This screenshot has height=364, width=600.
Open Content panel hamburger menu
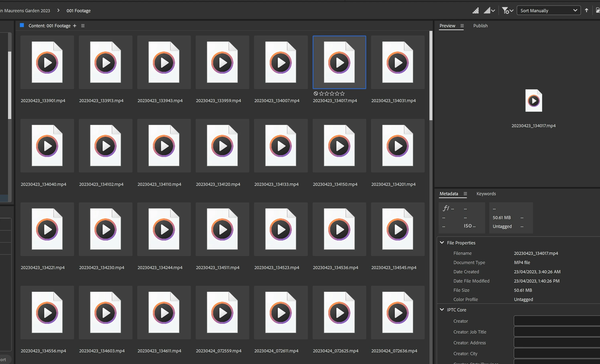click(x=83, y=25)
